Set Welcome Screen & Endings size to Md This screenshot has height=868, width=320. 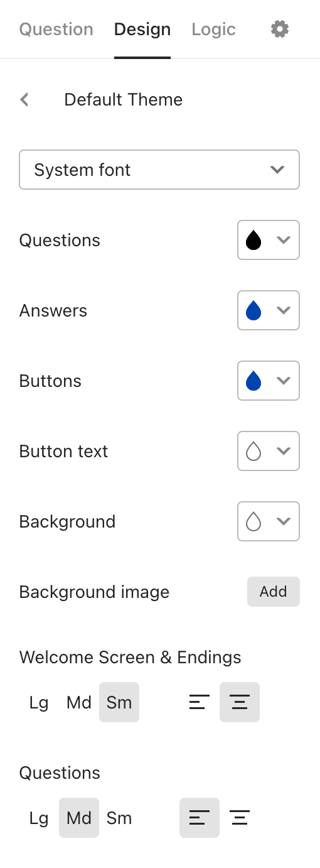[79, 702]
